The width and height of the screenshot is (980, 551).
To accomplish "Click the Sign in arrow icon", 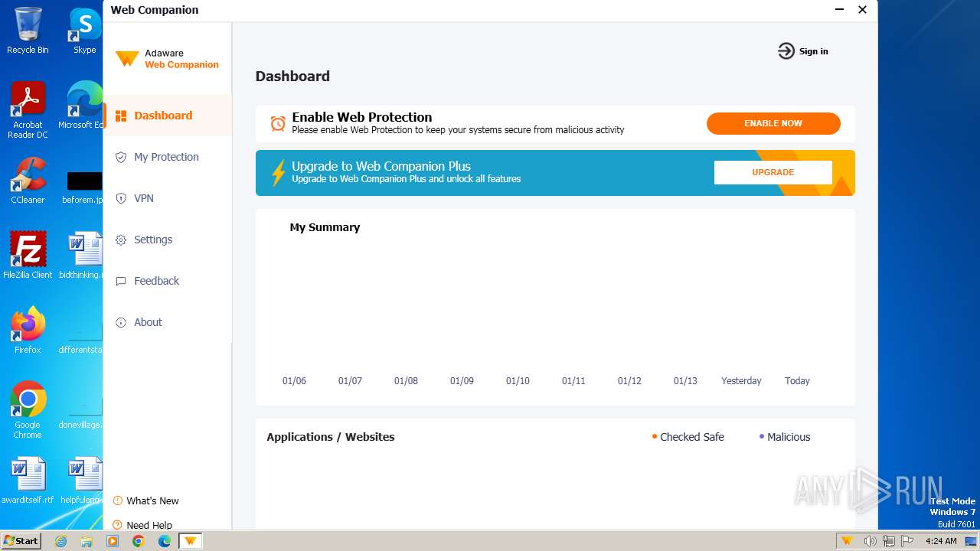I will click(786, 51).
